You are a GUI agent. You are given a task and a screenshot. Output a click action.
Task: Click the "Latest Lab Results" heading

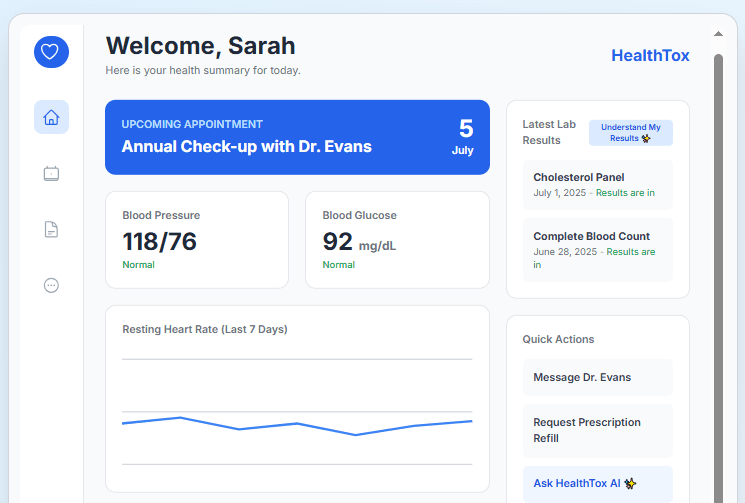pyautogui.click(x=549, y=132)
